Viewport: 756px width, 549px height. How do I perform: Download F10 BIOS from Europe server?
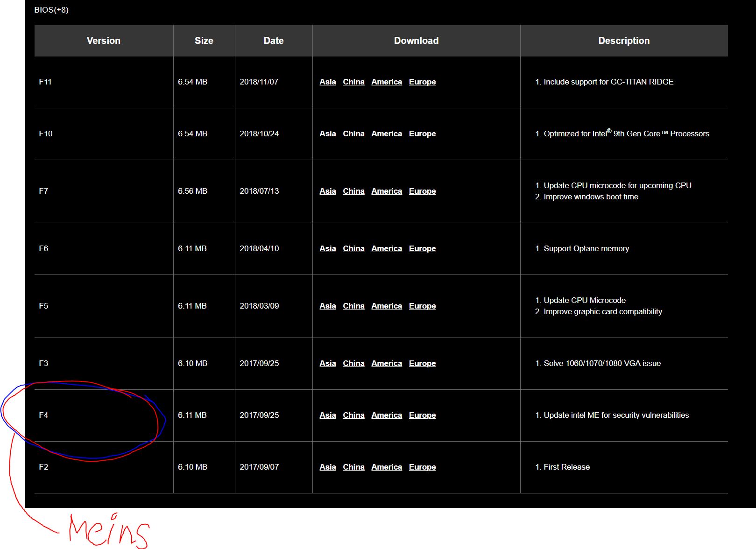(x=422, y=134)
